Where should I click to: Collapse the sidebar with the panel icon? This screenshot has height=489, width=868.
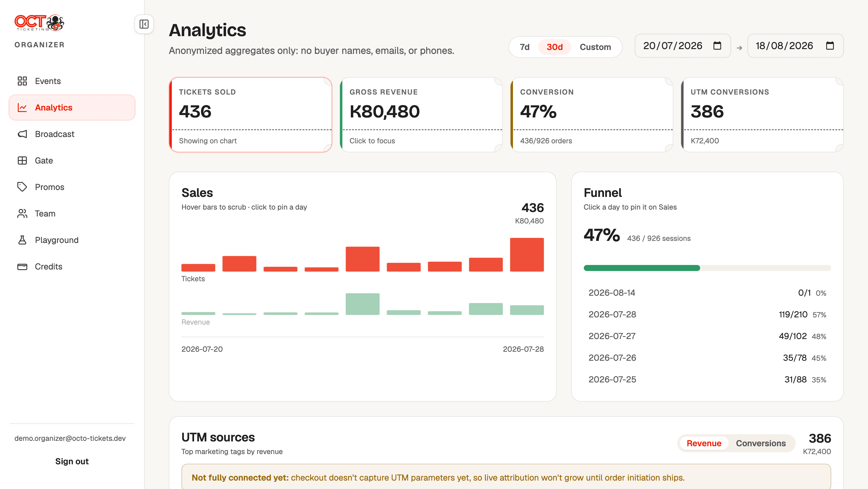point(144,24)
